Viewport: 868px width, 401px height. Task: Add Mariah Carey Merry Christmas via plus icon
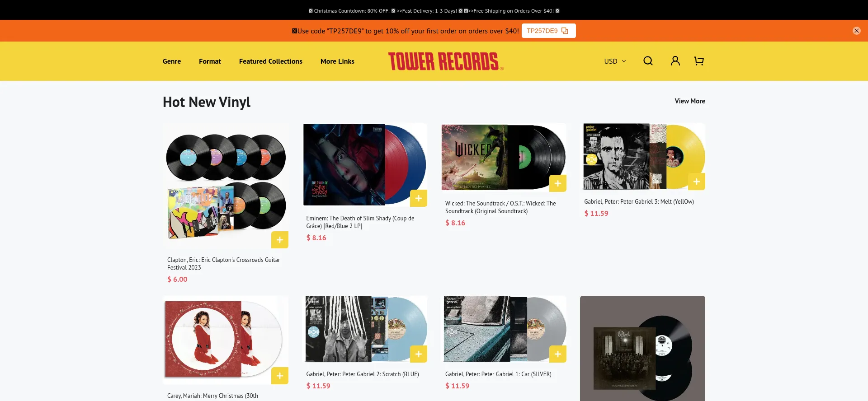(x=280, y=376)
